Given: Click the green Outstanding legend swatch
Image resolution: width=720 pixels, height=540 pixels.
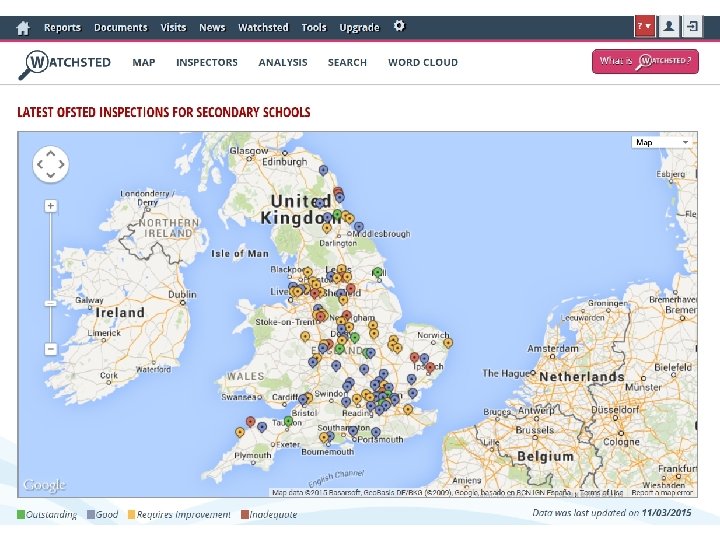Looking at the screenshot, I should pyautogui.click(x=21, y=514).
